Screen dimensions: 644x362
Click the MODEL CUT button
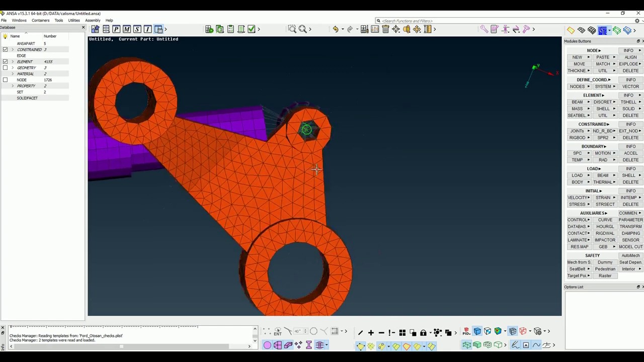pyautogui.click(x=630, y=247)
